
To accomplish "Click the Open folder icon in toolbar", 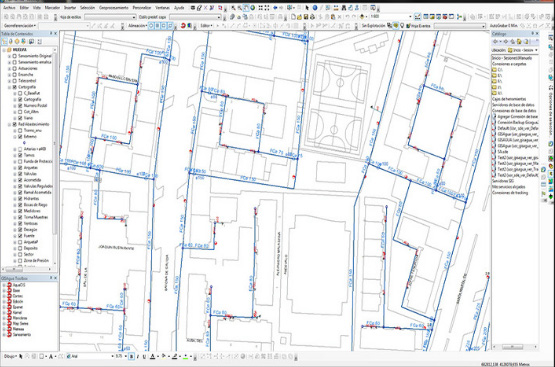I will point(299,16).
